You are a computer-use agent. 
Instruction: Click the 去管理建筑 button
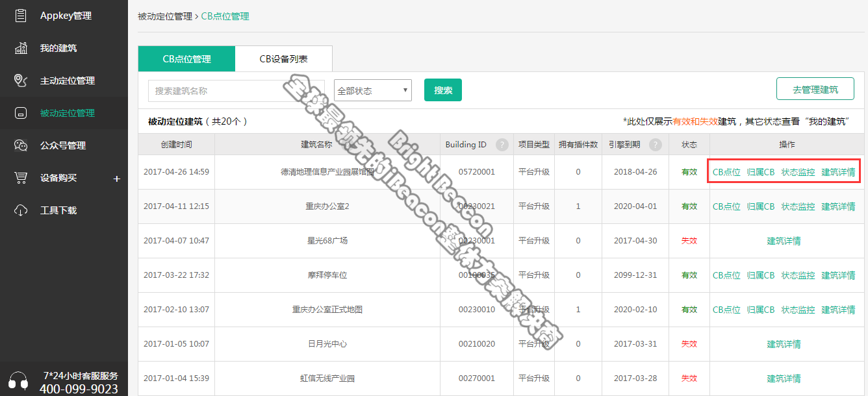pos(815,89)
